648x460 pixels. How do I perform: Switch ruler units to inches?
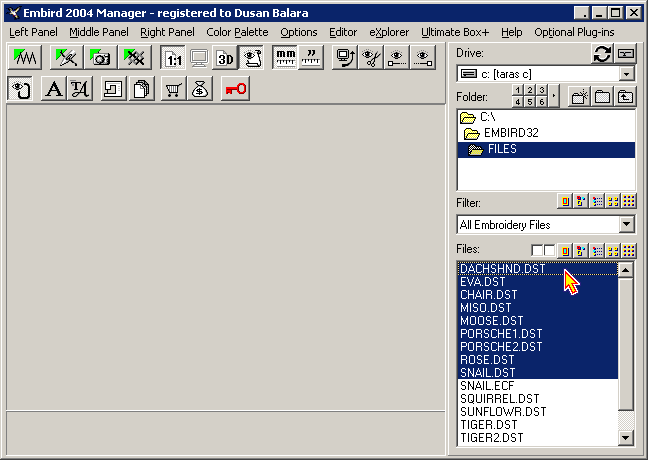[311, 57]
